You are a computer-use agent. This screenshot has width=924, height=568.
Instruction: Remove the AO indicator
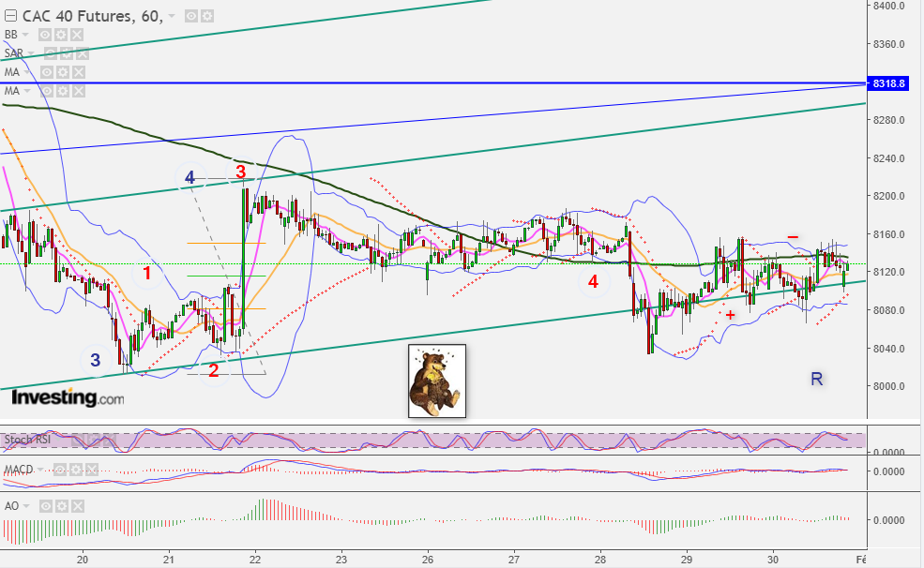coord(77,506)
